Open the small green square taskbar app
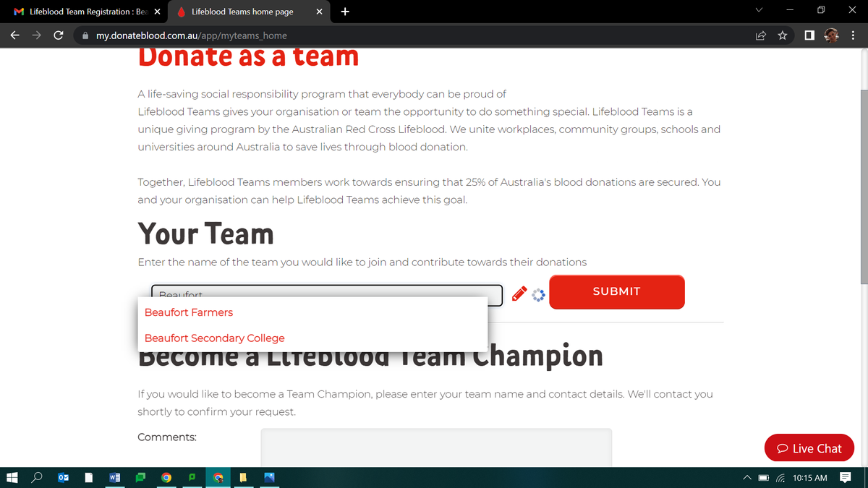This screenshot has height=488, width=868. (x=192, y=477)
